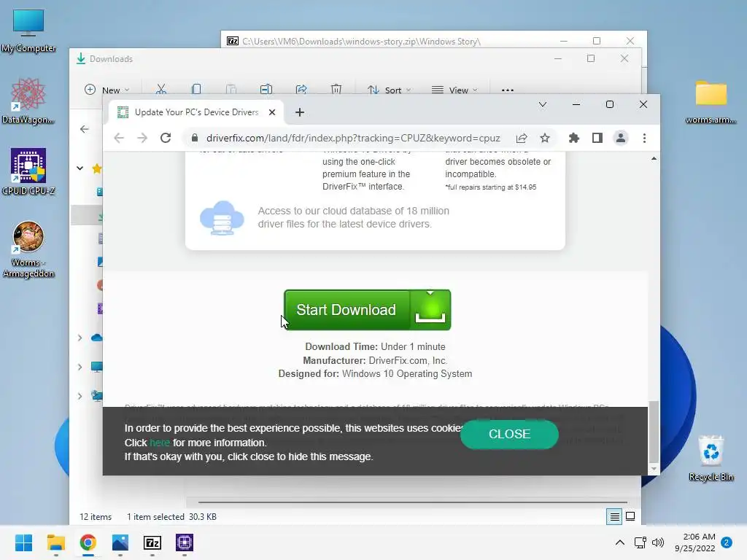This screenshot has height=560, width=747.
Task: Open volume icon in system tray
Action: point(658,542)
